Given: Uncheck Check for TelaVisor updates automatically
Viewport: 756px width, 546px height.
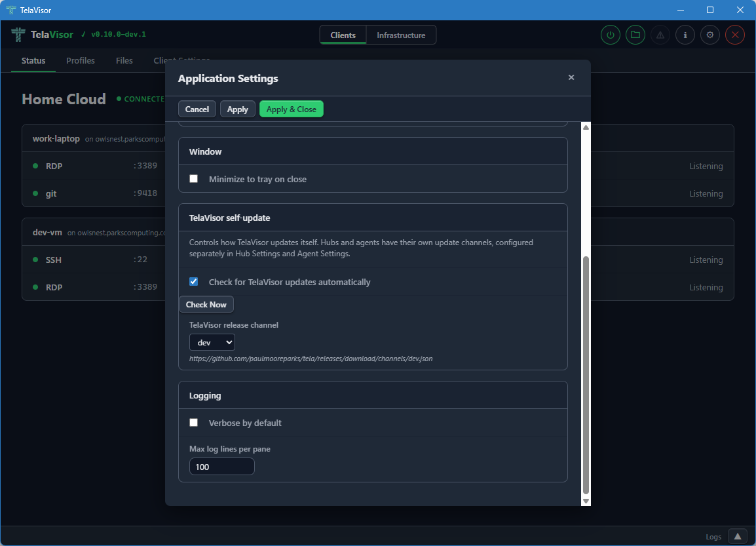Looking at the screenshot, I should 193,281.
